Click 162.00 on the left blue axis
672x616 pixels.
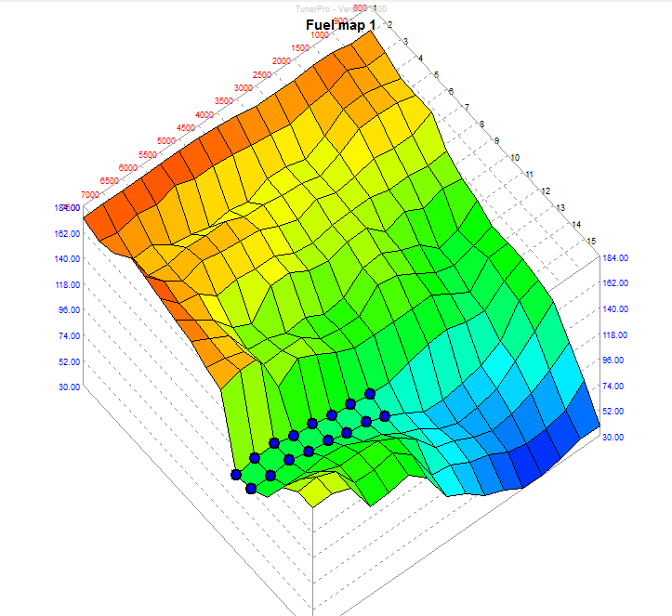point(67,233)
